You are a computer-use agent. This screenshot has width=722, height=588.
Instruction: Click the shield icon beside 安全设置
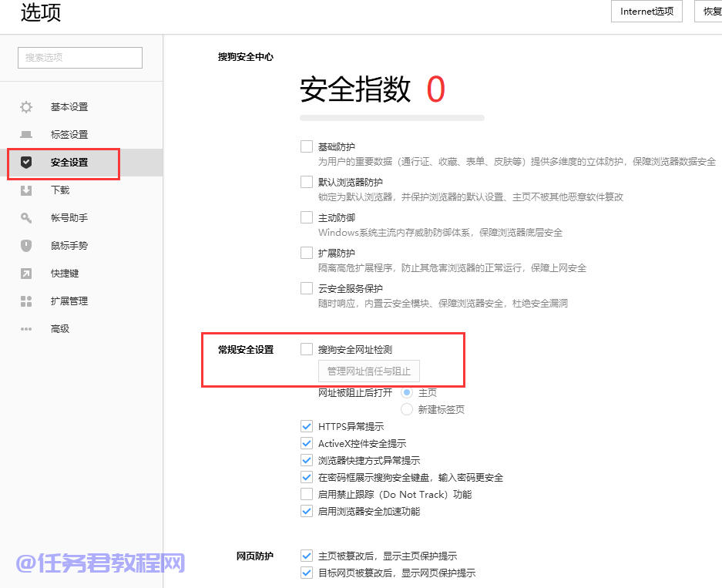point(26,162)
